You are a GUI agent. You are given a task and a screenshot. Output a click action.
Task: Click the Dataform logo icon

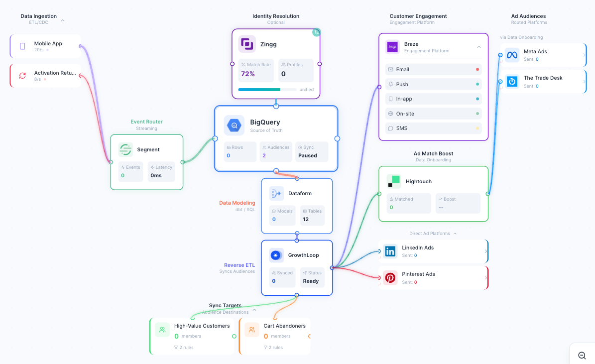[276, 193]
